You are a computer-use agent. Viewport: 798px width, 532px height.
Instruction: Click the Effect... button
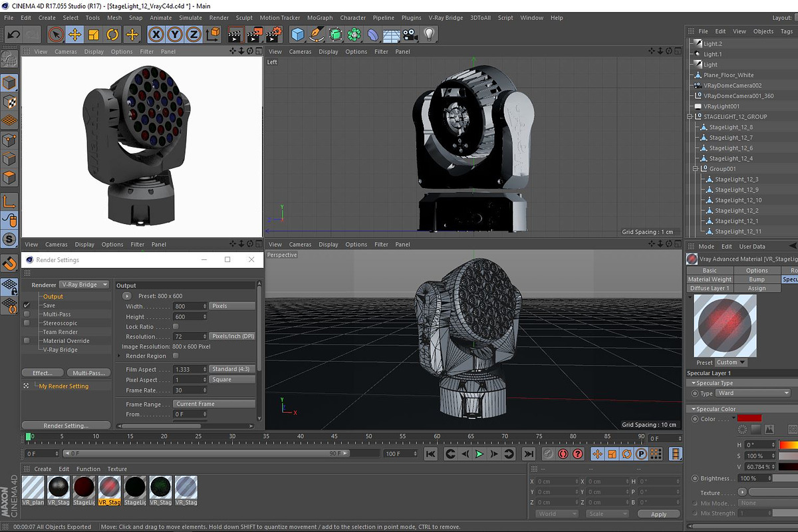pos(42,373)
